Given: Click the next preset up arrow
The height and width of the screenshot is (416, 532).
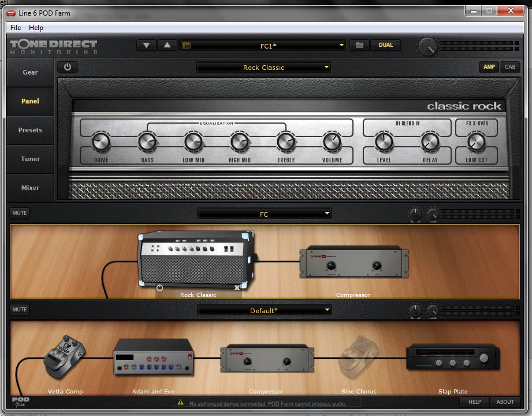Looking at the screenshot, I should [167, 45].
